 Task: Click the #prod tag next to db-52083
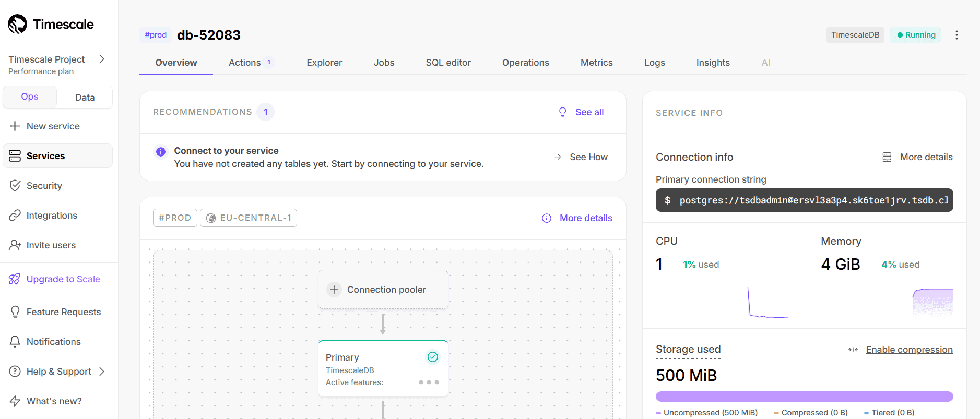pos(156,35)
